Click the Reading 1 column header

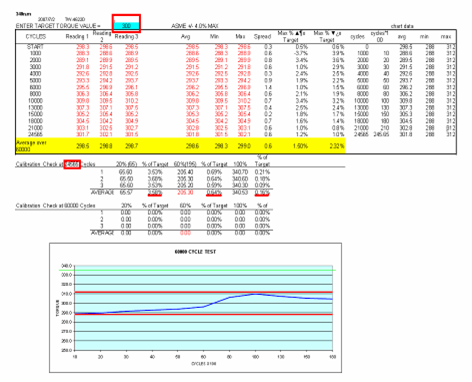pos(77,37)
